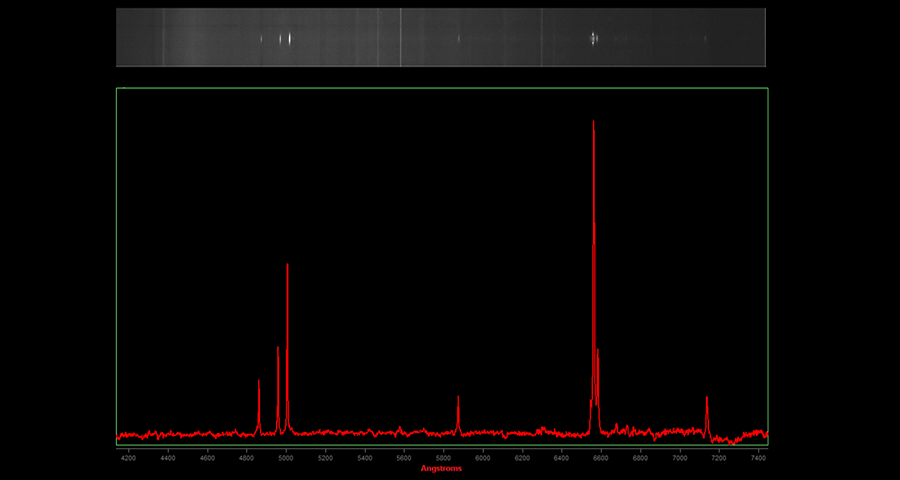900x480 pixels.
Task: Select the 5000 tick label on the axis
Action: [286, 457]
